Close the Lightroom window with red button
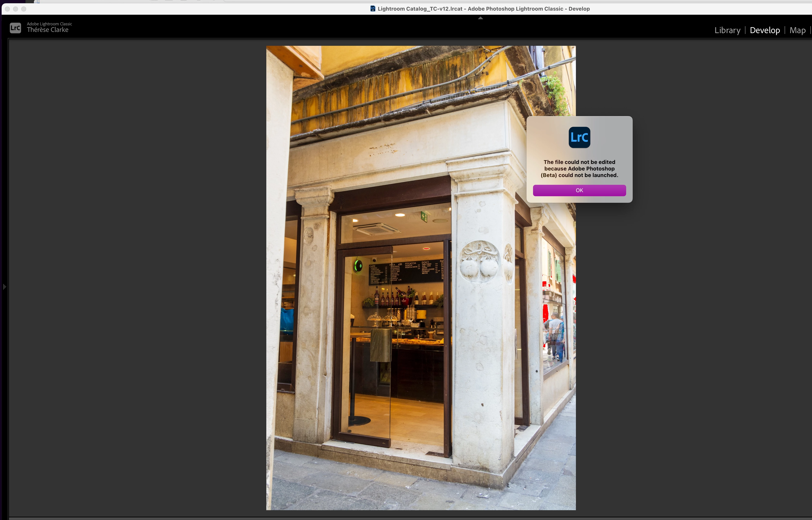812x520 pixels. pos(7,9)
